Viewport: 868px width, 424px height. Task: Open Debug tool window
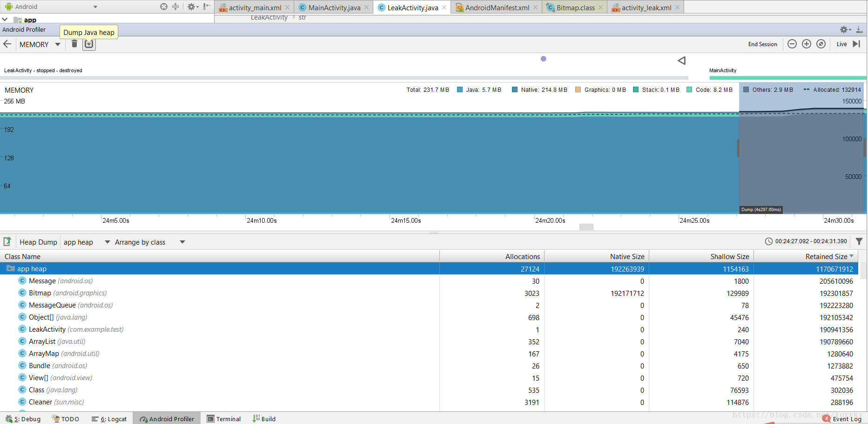point(23,418)
